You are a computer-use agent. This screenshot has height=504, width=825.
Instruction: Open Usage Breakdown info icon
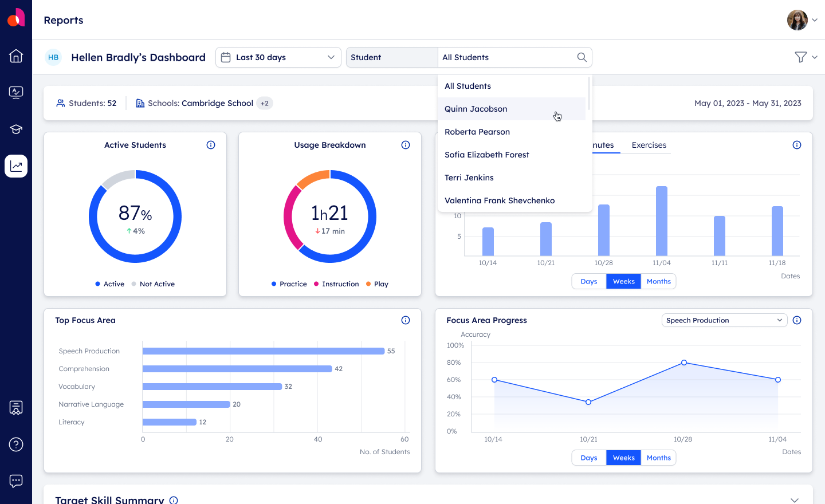(x=406, y=145)
